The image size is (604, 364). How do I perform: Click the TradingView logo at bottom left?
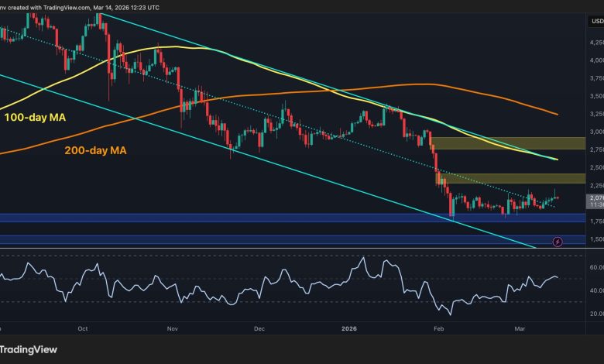tap(28, 349)
